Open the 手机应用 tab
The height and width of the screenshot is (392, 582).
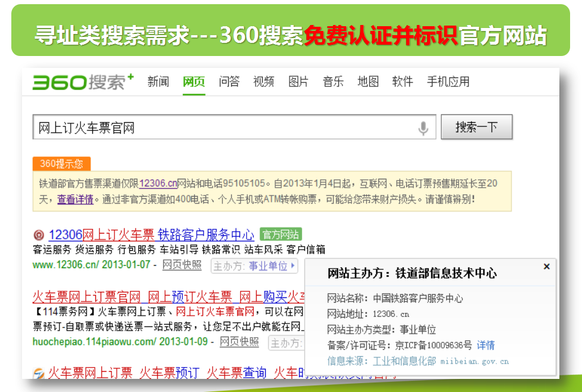[x=447, y=81]
